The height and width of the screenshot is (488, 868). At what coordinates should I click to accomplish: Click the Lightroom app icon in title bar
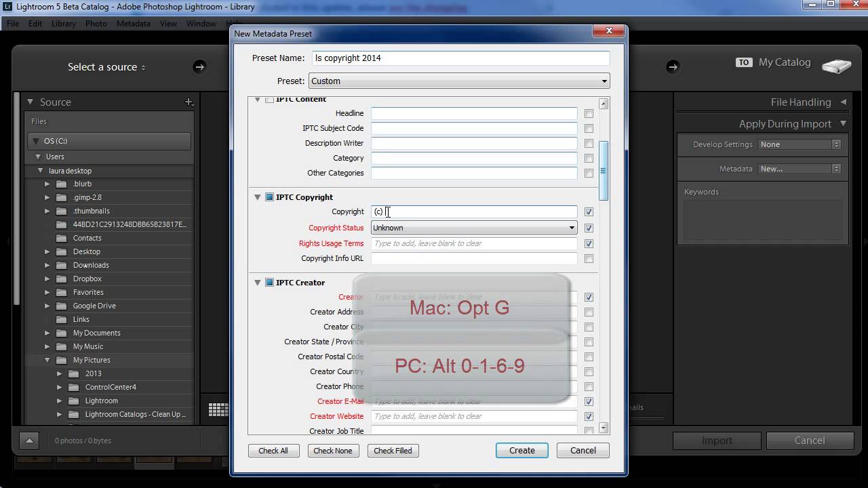coord(7,7)
